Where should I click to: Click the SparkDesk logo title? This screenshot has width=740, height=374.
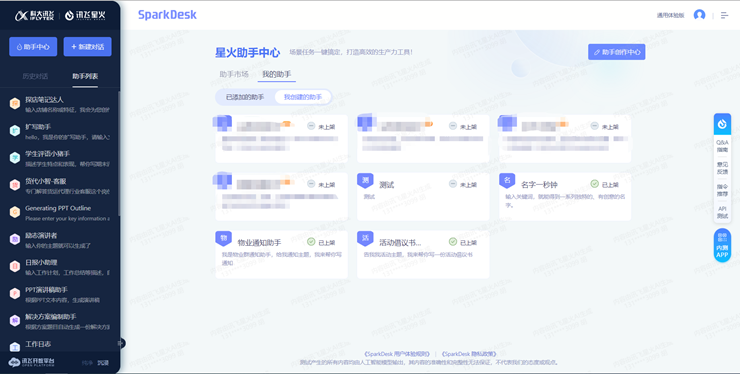pyautogui.click(x=167, y=15)
